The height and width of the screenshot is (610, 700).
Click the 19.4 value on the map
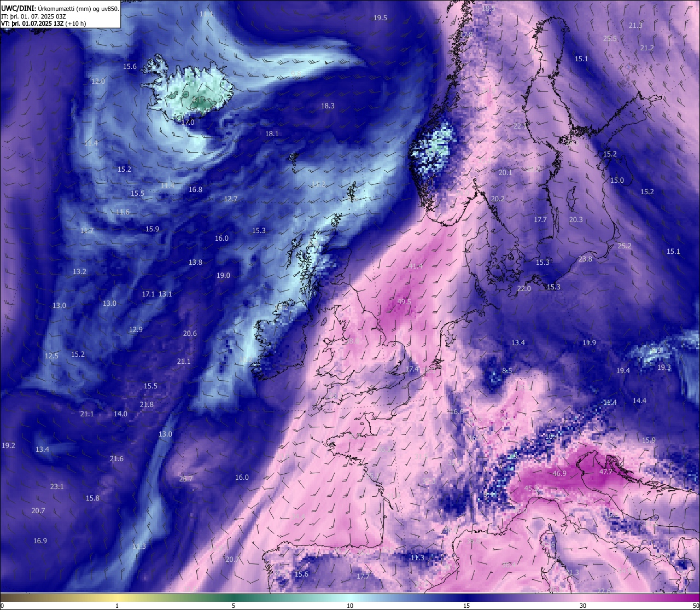click(x=623, y=370)
